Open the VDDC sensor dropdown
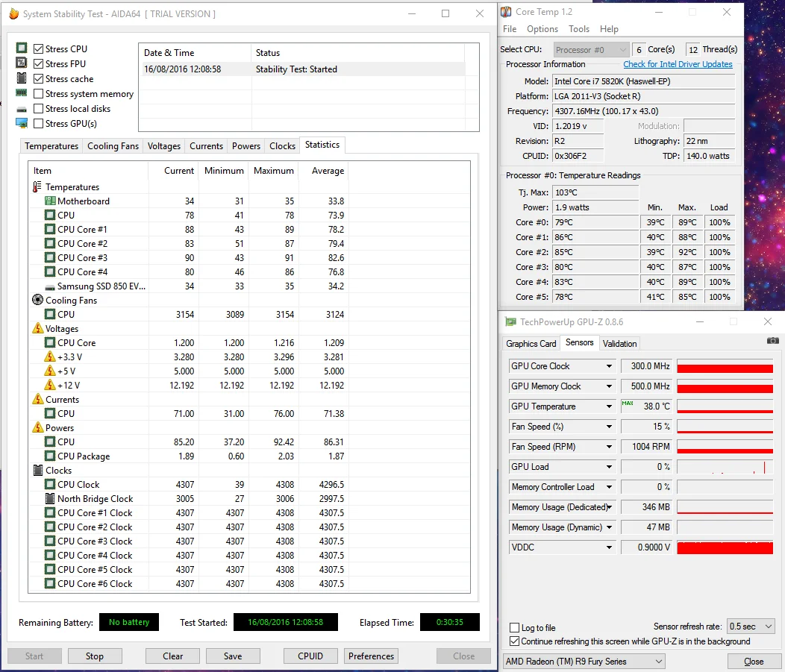The width and height of the screenshot is (785, 672). pos(609,547)
